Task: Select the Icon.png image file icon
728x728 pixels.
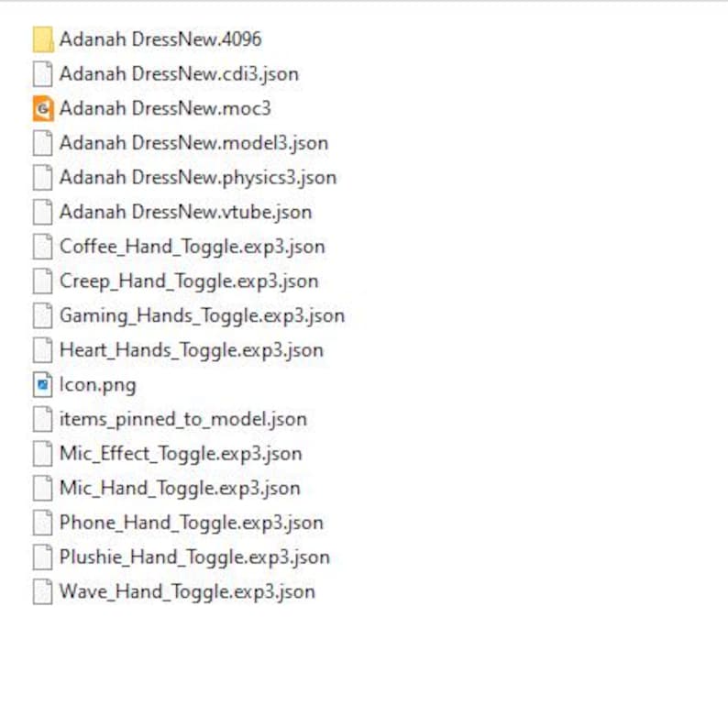Action: 43,385
